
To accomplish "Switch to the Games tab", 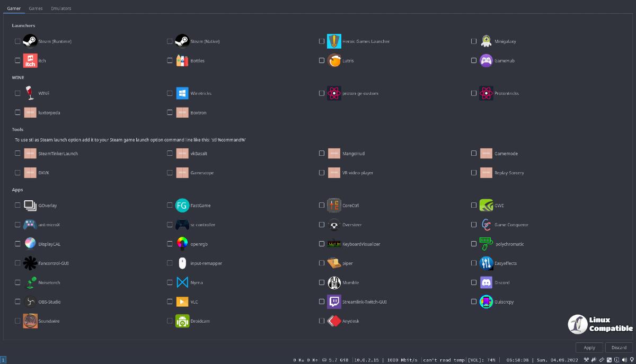I will pyautogui.click(x=36, y=8).
